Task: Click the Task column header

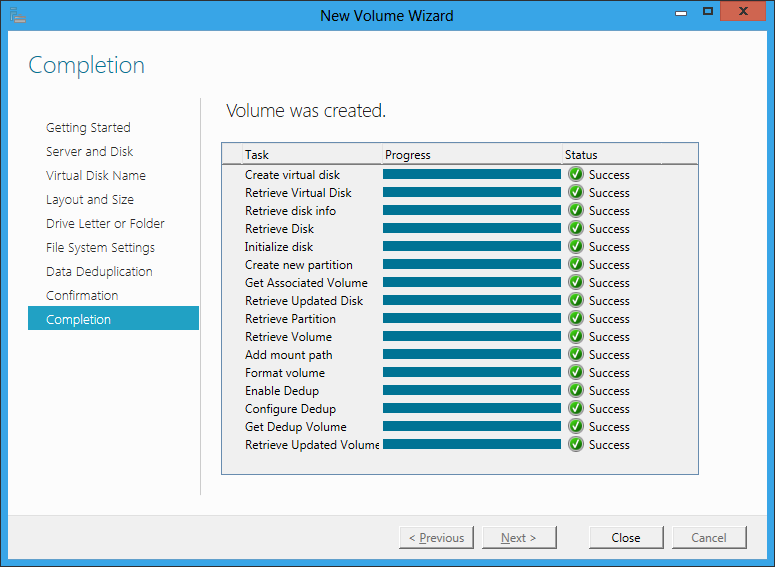Action: pos(312,155)
